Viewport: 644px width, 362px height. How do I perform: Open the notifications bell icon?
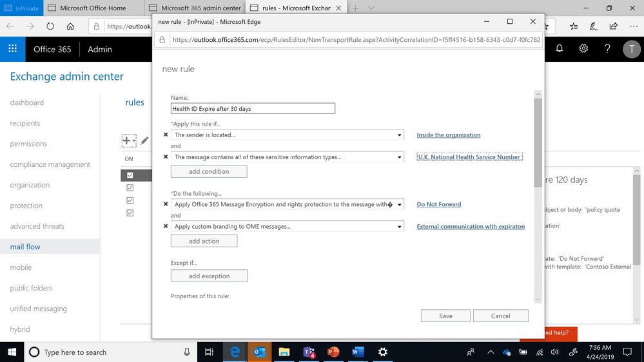pos(560,48)
